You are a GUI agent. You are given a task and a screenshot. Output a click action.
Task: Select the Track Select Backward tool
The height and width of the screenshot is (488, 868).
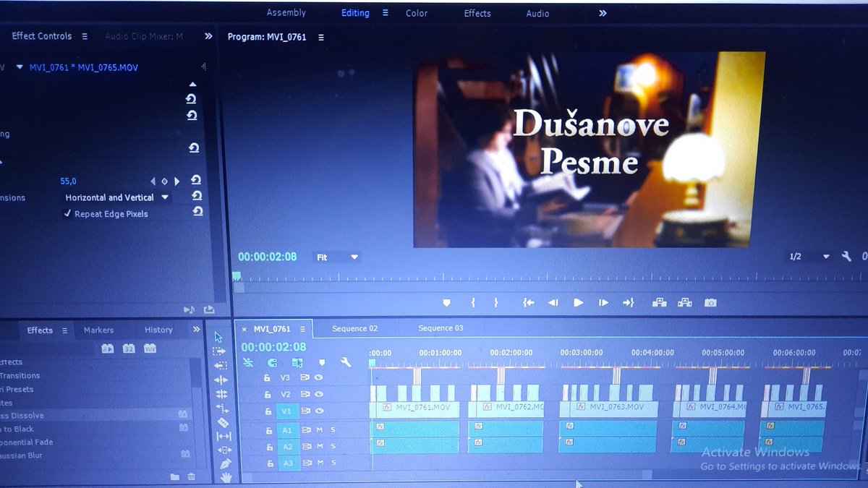coord(221,365)
